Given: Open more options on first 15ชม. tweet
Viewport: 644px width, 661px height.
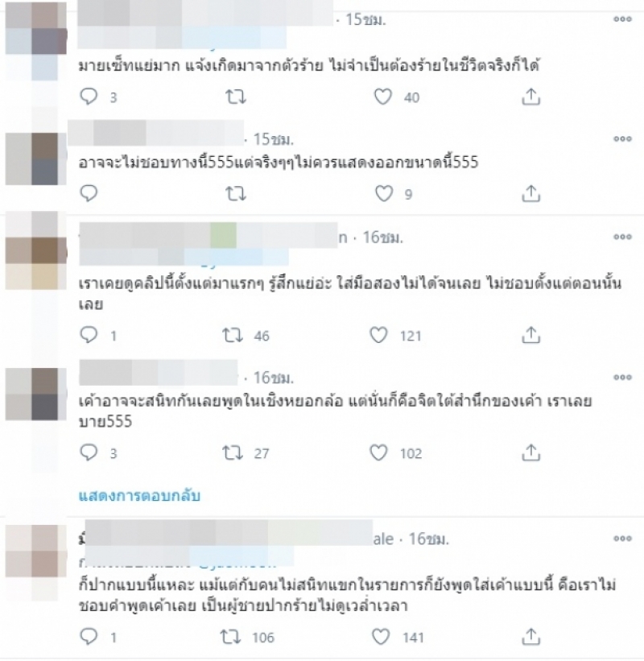Looking at the screenshot, I should [x=622, y=19].
